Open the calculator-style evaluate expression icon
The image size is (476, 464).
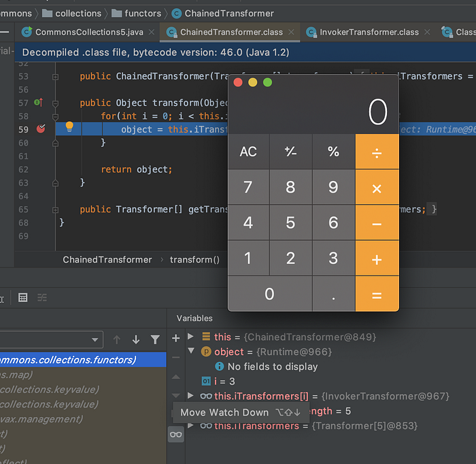[22, 297]
